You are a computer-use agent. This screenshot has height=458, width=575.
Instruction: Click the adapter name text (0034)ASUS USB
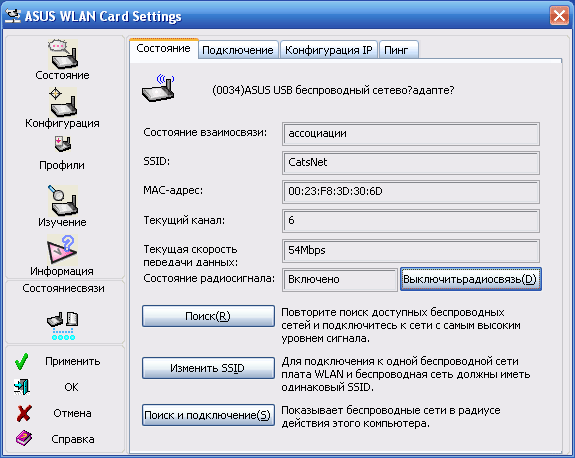tap(333, 90)
